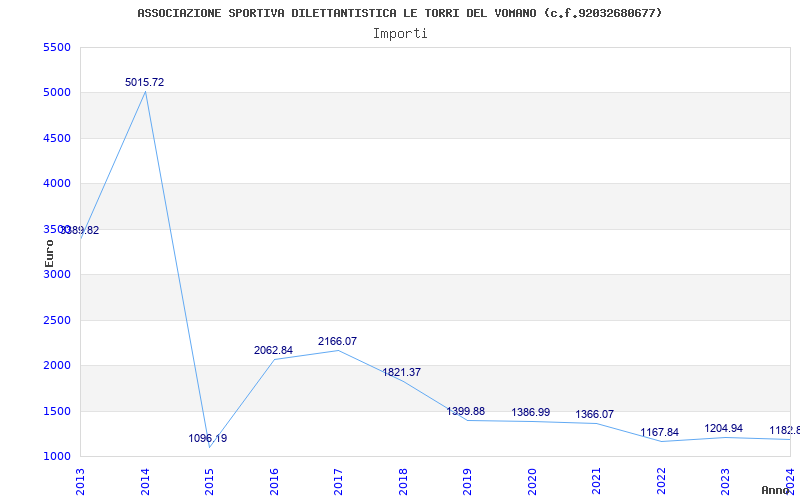
Task: Click the 4000 y-axis value
Action: pos(57,184)
